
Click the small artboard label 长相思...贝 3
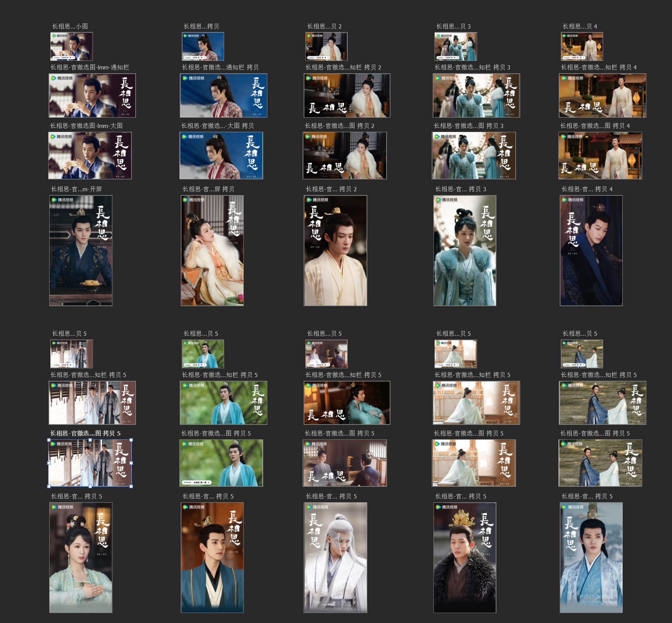pyautogui.click(x=453, y=26)
